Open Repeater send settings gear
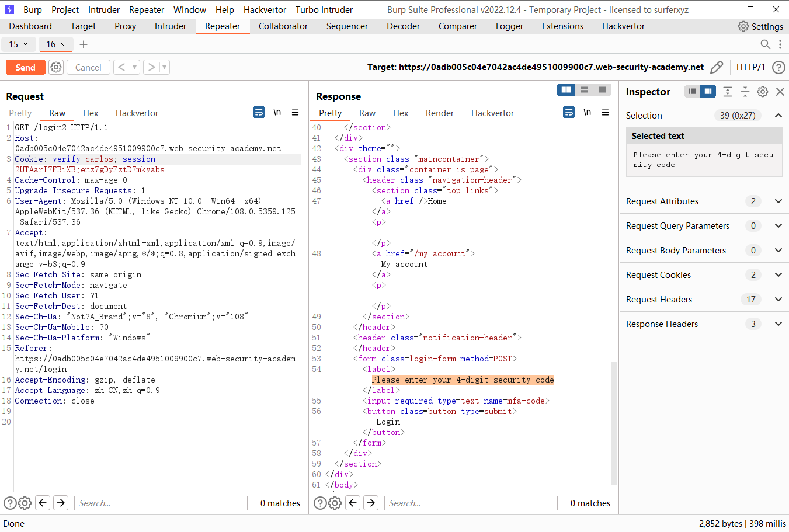Viewport: 789px width, 532px height. pyautogui.click(x=55, y=67)
